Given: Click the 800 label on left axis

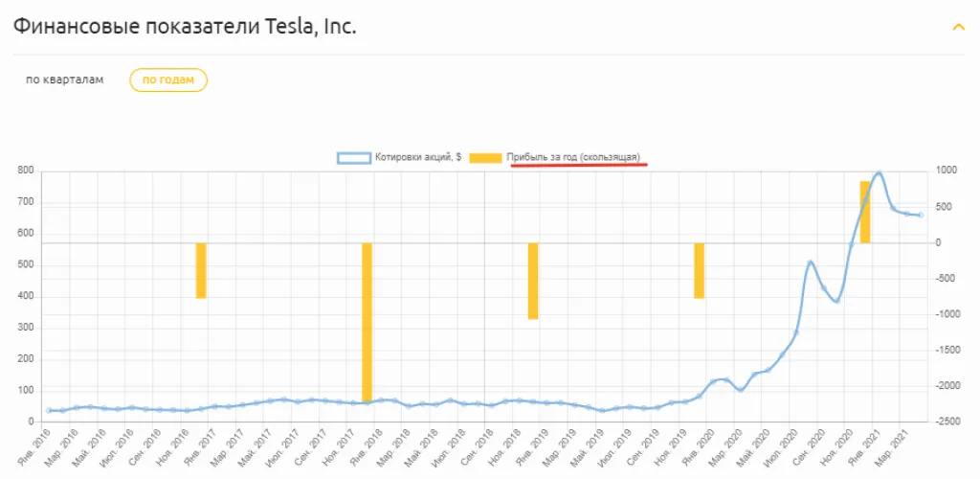Looking at the screenshot, I should 25,171.
